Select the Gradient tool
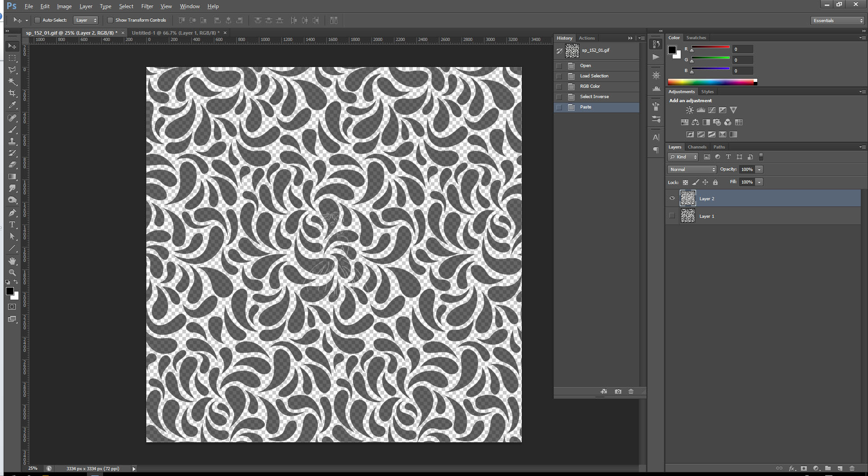Viewport: 868px width, 476px height. pyautogui.click(x=12, y=176)
